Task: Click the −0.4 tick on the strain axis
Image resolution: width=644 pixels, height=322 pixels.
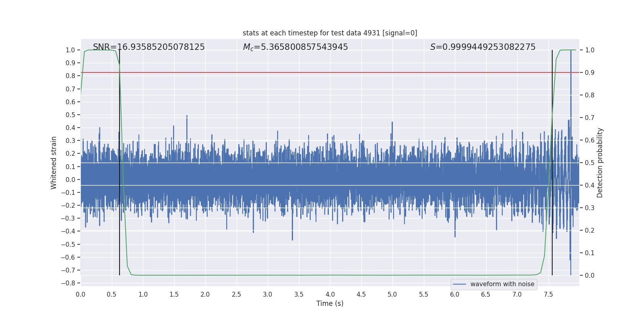Action: click(x=68, y=231)
